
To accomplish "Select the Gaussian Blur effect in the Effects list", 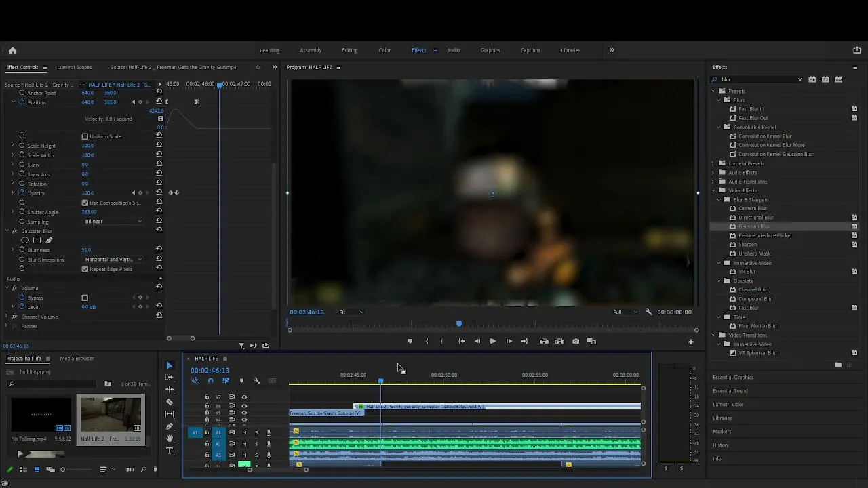I will (754, 226).
